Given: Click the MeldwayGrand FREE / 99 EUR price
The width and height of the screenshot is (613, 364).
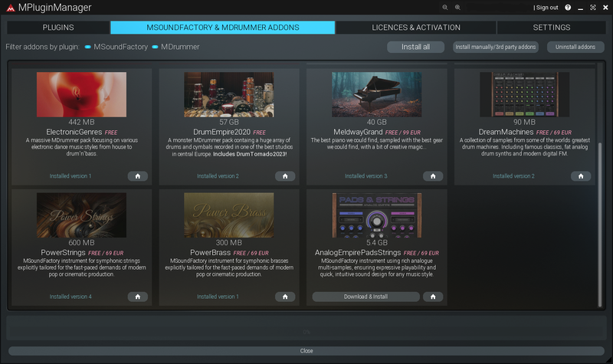Looking at the screenshot, I should [x=403, y=133].
